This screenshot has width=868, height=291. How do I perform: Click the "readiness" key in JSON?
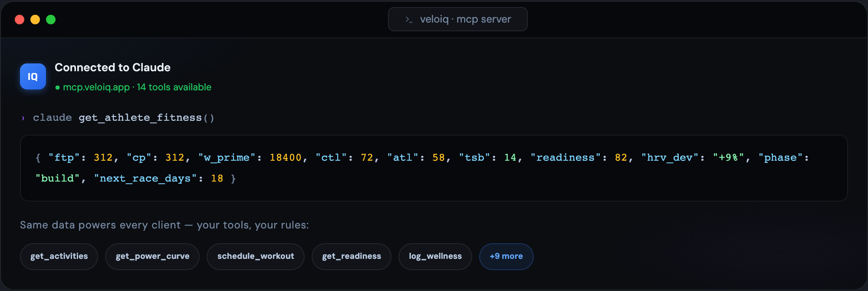pyautogui.click(x=566, y=158)
